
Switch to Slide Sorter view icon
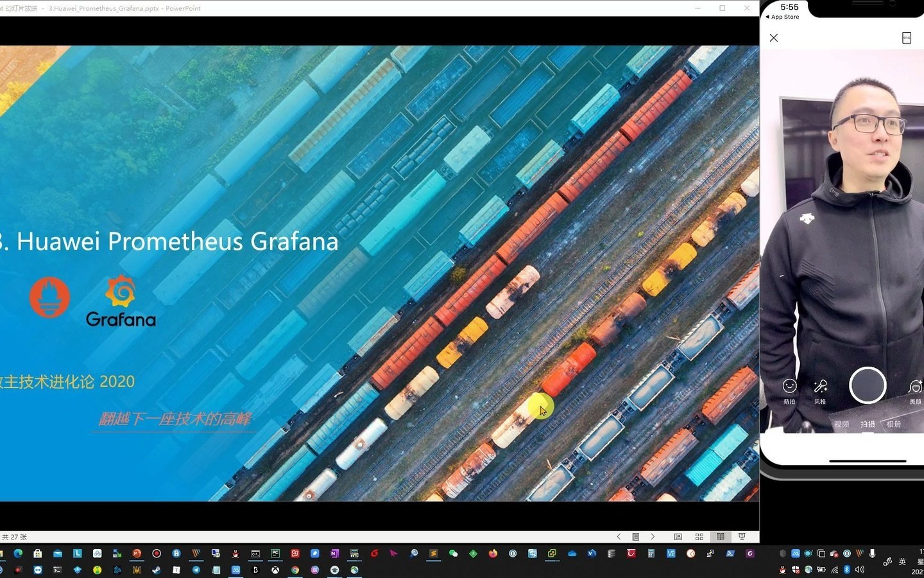coord(699,537)
